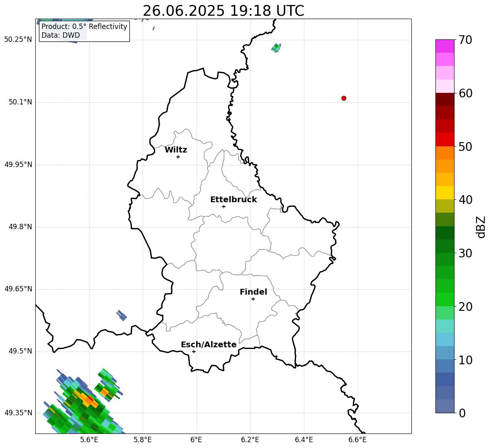Click the 50 tick on colorbar
This screenshot has height=448, width=491.
click(x=465, y=147)
